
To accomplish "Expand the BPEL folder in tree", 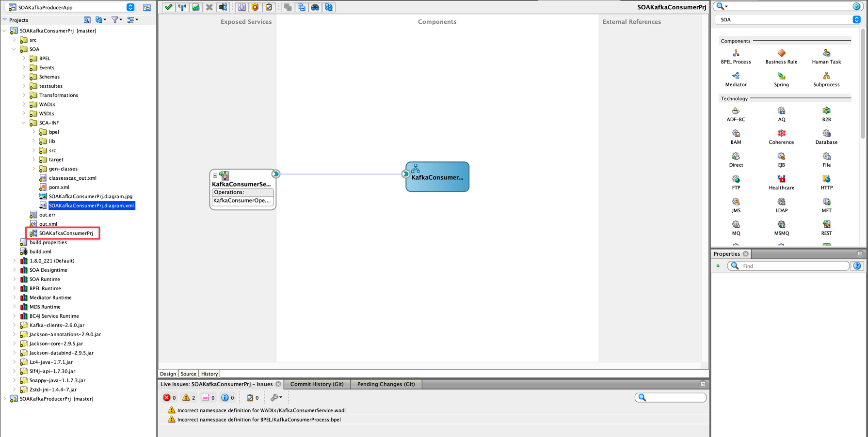I will [x=24, y=58].
